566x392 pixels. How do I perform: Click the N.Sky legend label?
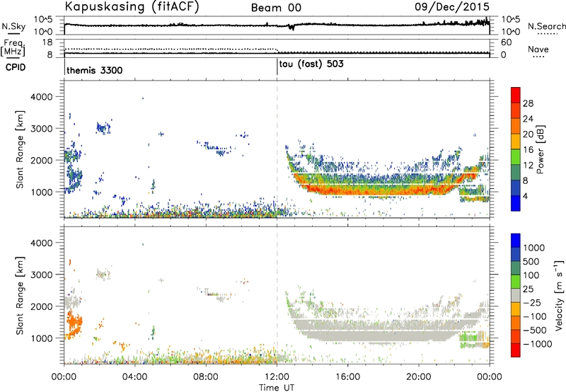[x=13, y=26]
